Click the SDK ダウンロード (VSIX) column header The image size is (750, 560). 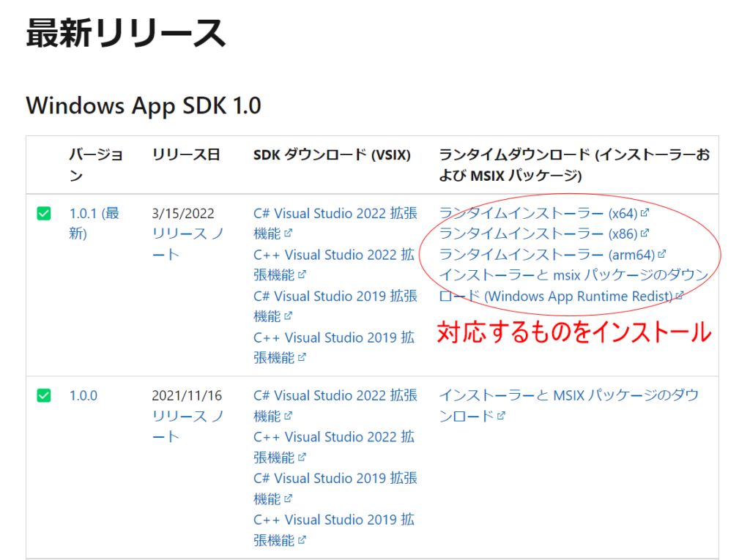coord(332,154)
